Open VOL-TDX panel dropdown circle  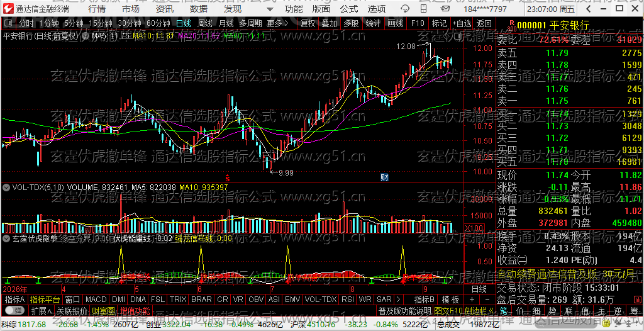[x=6, y=187]
